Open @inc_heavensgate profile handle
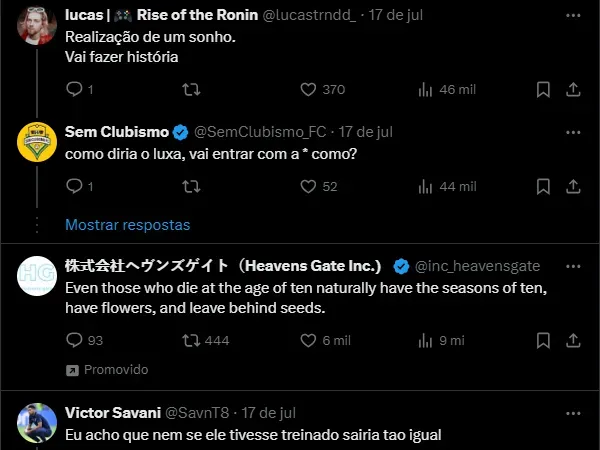 [477, 266]
